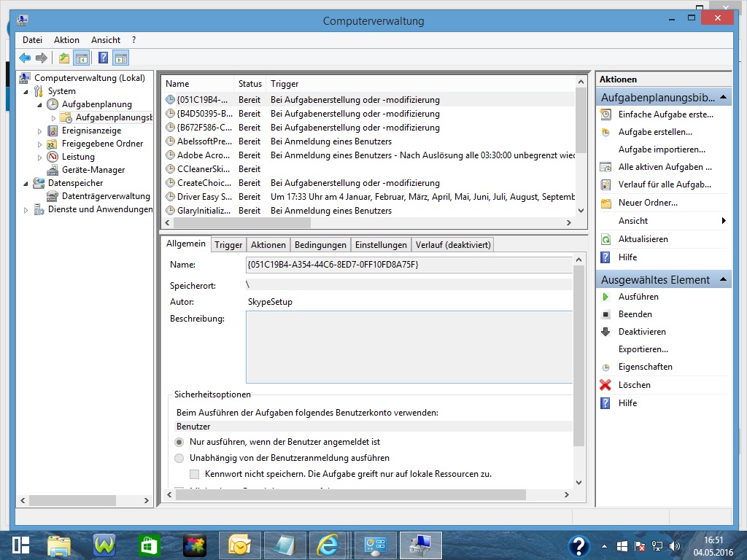Select 'Unabhängig von der Benutzeranmeldung ausführen'
The height and width of the screenshot is (560, 747).
point(179,458)
